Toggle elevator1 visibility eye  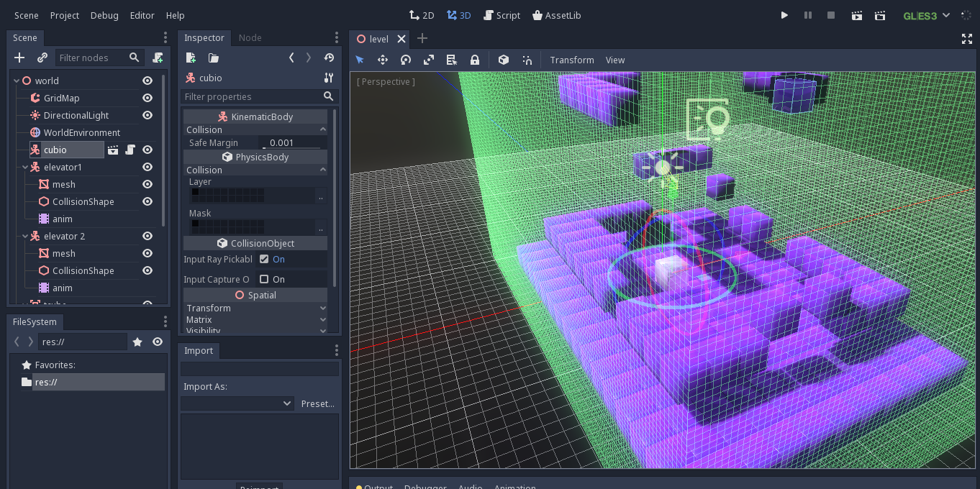point(148,167)
